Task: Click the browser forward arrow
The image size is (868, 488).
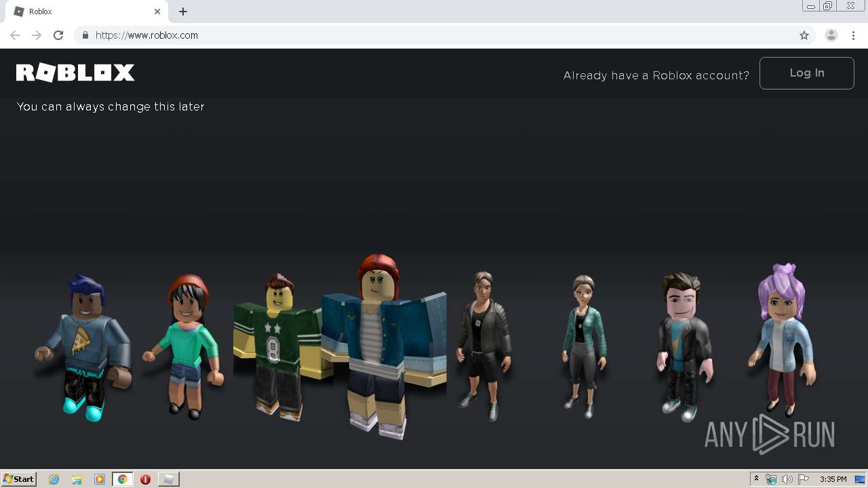Action: (37, 35)
